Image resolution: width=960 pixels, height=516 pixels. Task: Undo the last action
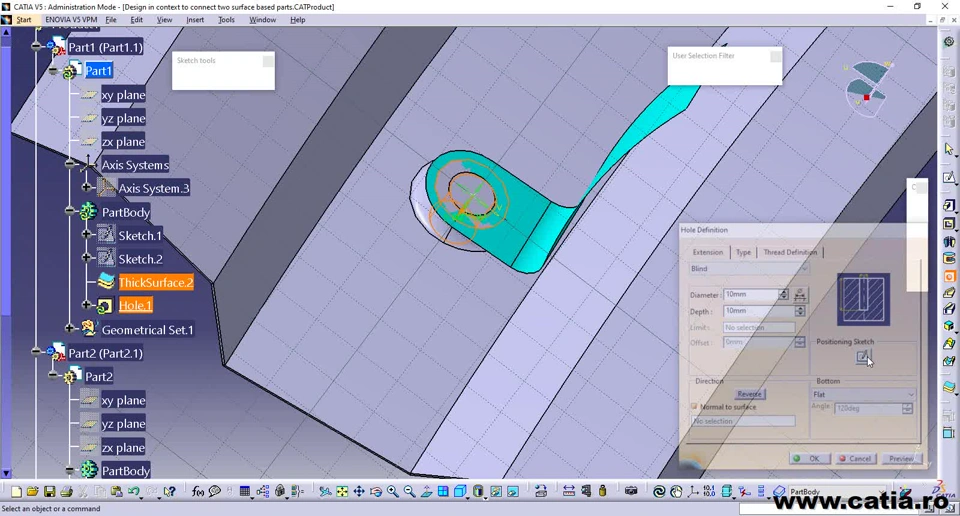click(x=133, y=492)
